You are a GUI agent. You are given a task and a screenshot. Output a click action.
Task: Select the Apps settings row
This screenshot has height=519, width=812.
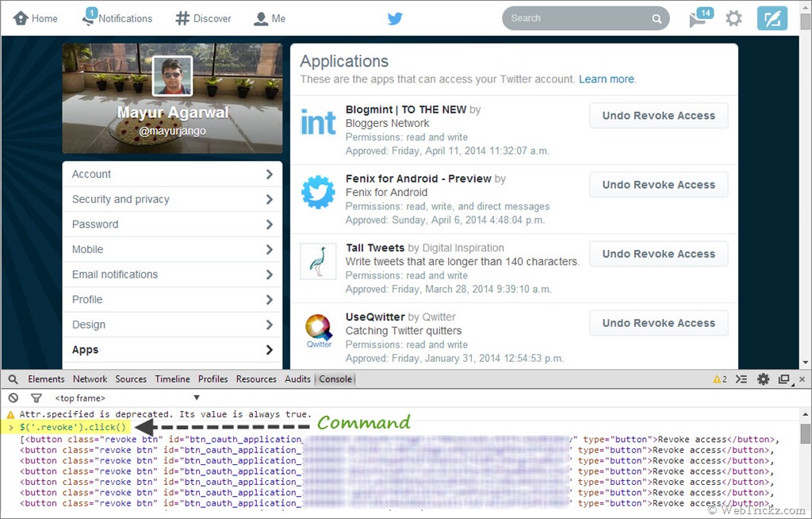click(x=172, y=349)
